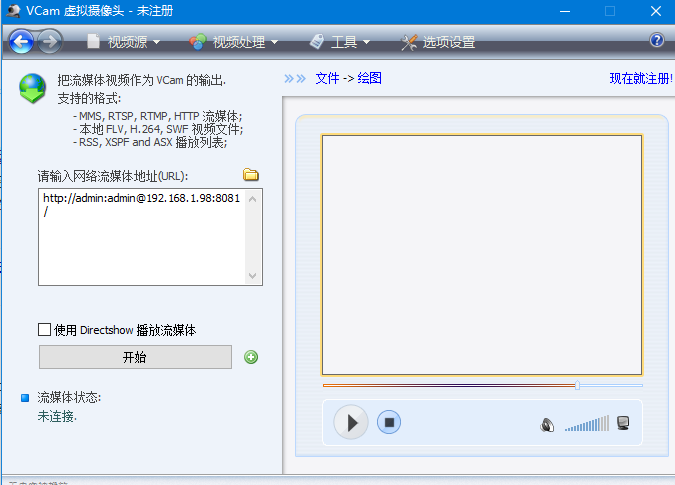Click the 视频处理 colored balls icon
This screenshot has width=675, height=485.
(198, 42)
